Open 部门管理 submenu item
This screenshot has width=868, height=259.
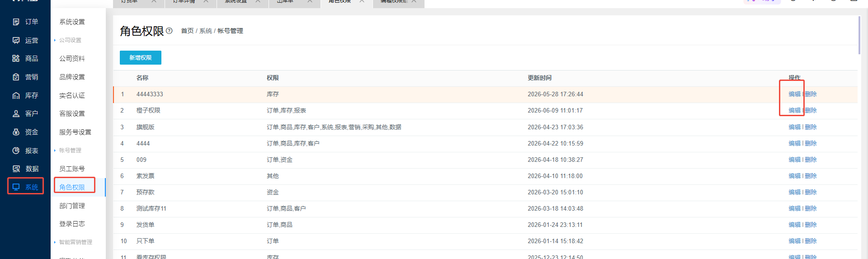click(x=72, y=206)
